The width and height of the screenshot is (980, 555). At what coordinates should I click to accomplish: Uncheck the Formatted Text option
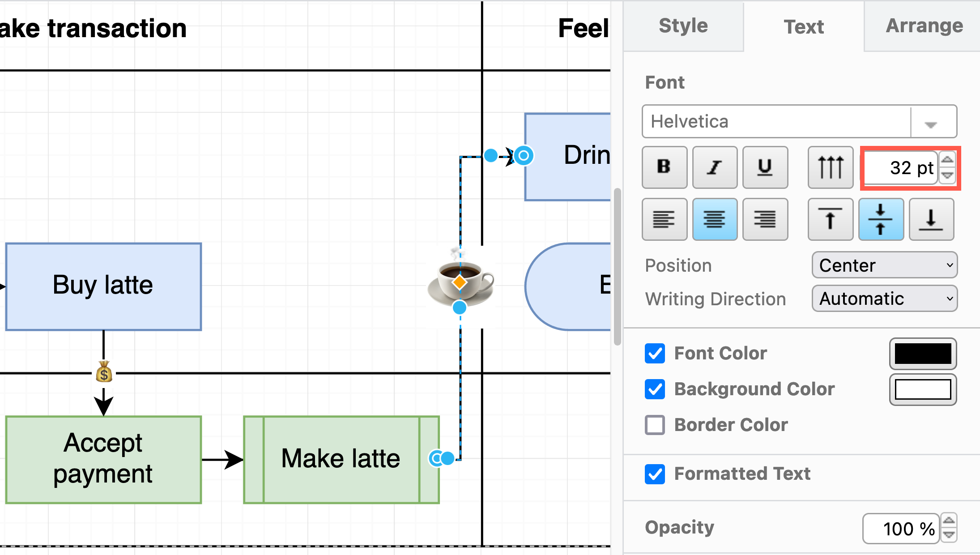pyautogui.click(x=655, y=474)
